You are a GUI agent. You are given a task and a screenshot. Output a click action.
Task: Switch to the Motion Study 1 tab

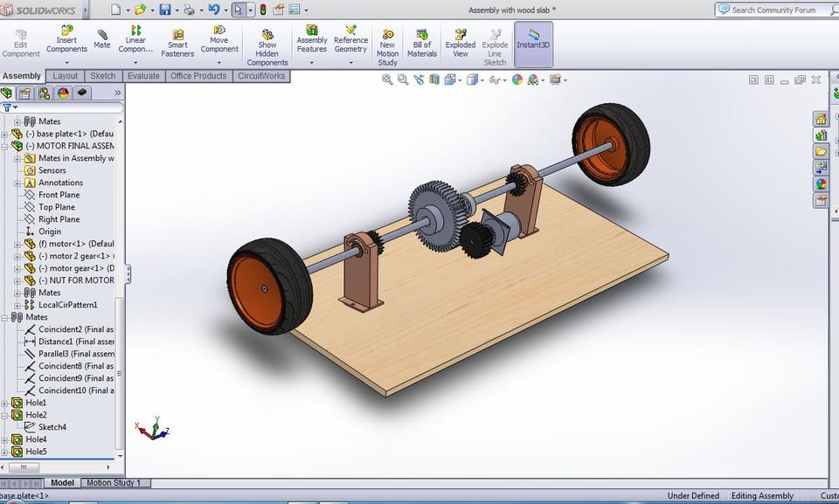click(x=114, y=482)
